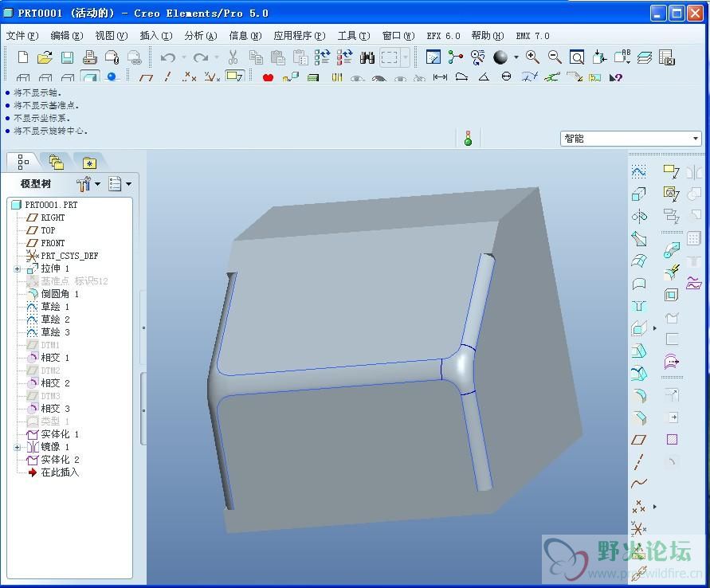Search with the binoculars Find icon
This screenshot has height=588, width=710.
tap(367, 57)
